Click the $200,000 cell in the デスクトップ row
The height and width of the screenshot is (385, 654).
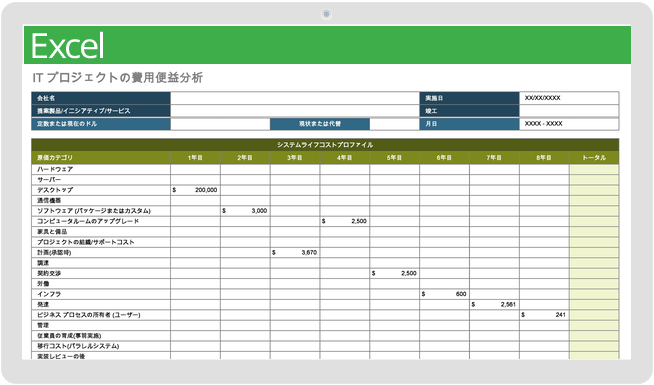(x=195, y=190)
